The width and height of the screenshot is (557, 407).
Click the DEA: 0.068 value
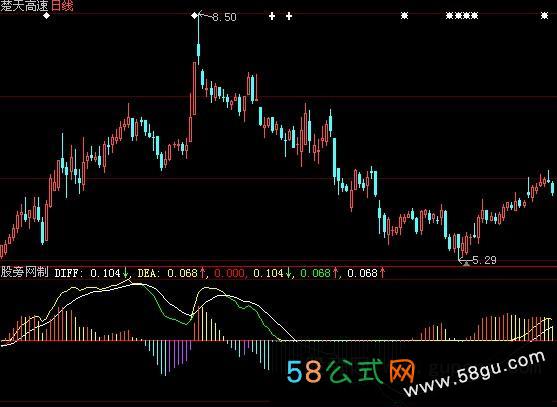pyautogui.click(x=167, y=273)
